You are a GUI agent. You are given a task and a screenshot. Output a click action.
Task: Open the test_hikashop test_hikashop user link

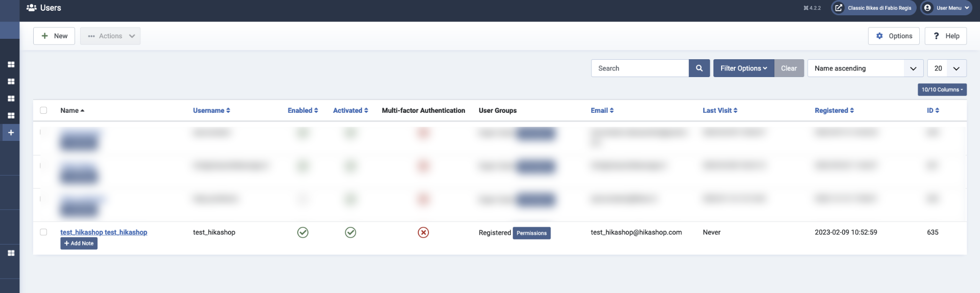(x=104, y=232)
